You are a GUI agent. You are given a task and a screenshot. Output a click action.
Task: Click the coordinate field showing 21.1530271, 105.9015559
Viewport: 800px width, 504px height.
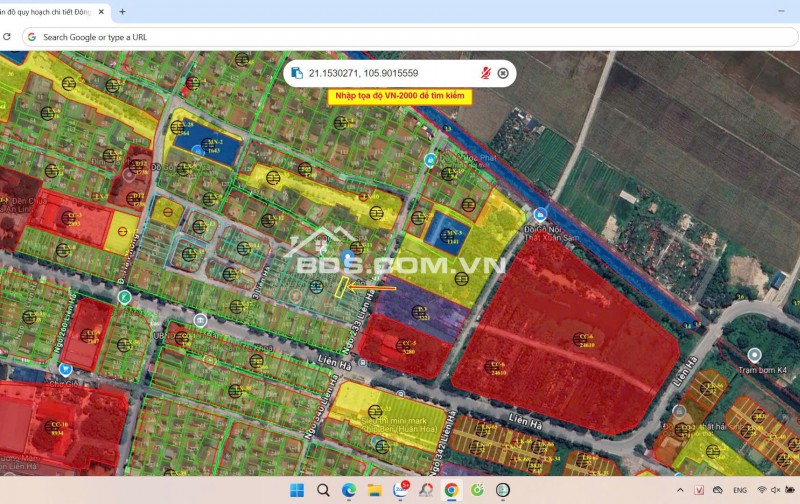[x=363, y=73]
